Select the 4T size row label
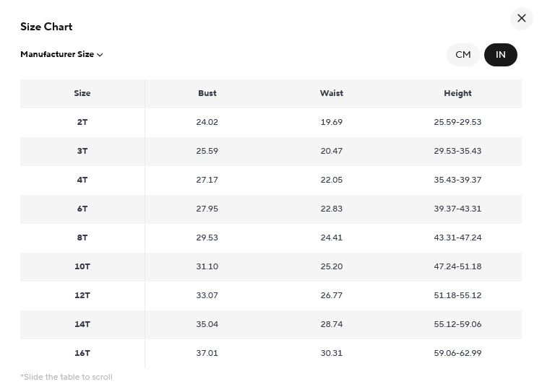This screenshot has height=392, width=542. [82, 180]
